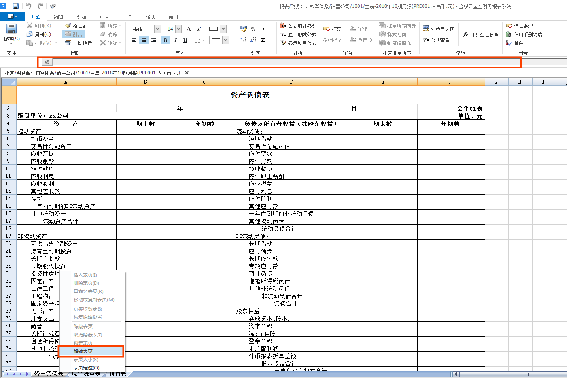Set alignment to left with the align-left icon

coord(134,40)
